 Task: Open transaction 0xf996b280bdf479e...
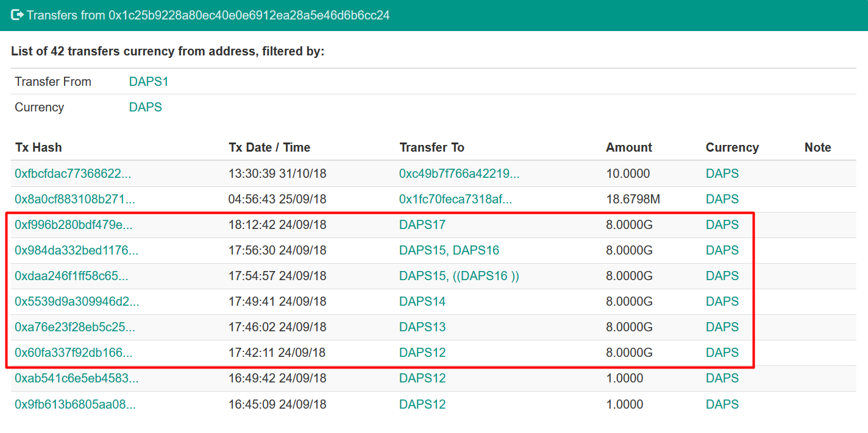click(74, 225)
